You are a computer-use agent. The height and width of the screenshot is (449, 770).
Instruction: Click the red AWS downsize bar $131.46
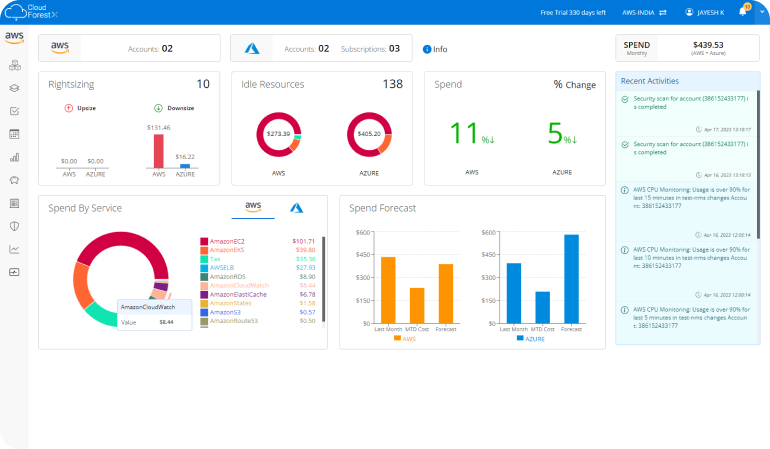pyautogui.click(x=159, y=151)
